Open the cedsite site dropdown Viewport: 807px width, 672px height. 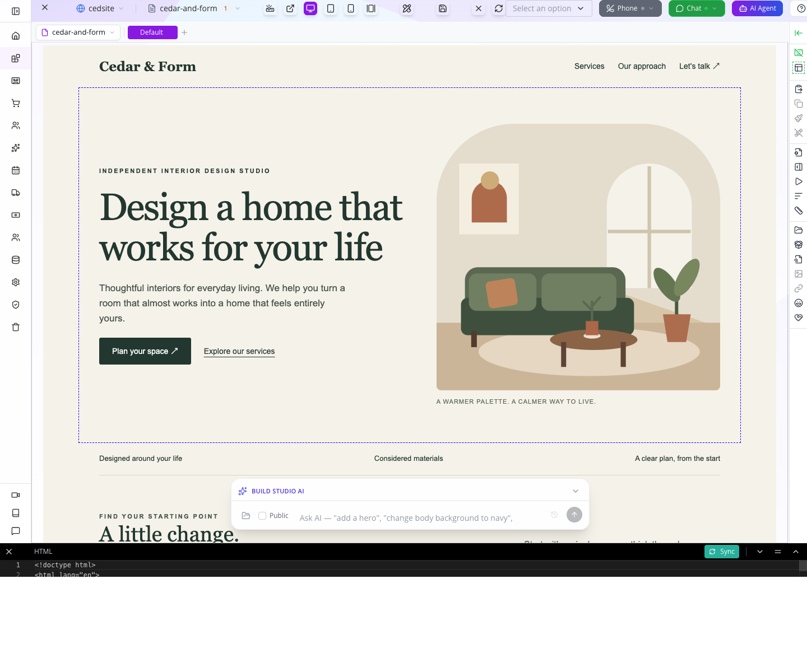(x=100, y=8)
